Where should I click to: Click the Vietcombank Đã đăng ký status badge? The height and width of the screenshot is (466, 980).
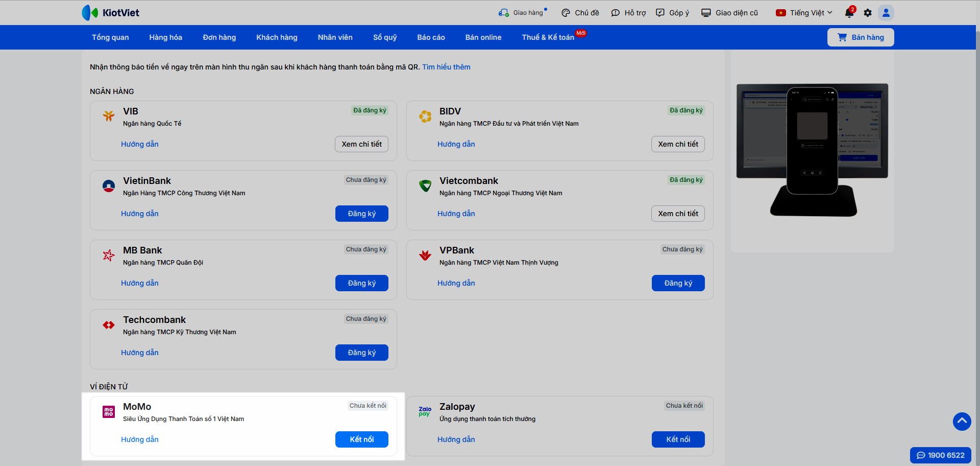tap(687, 180)
